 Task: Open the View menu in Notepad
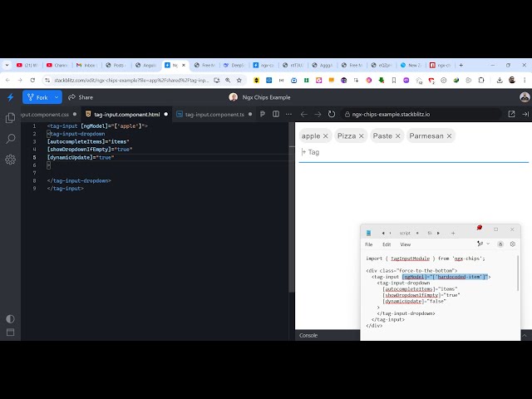pos(405,244)
